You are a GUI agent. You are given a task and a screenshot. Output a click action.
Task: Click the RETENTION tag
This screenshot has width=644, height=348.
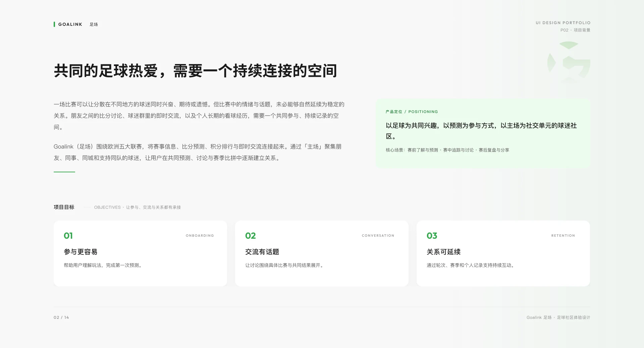(x=563, y=236)
